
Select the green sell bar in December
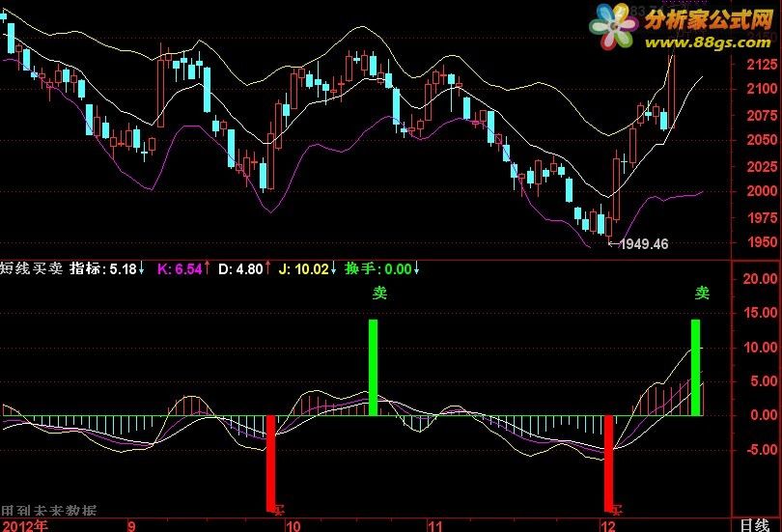point(696,368)
